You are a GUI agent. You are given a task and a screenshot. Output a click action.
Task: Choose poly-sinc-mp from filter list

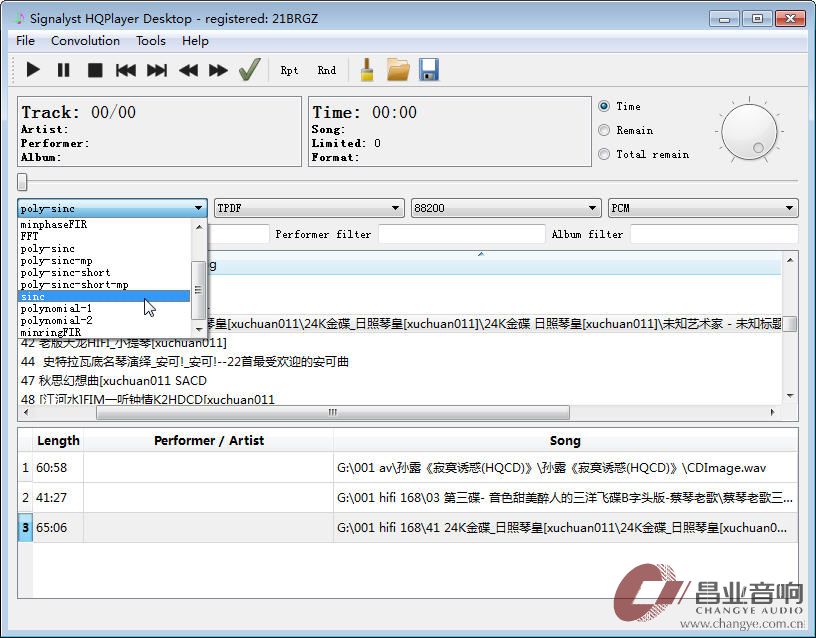(x=104, y=260)
